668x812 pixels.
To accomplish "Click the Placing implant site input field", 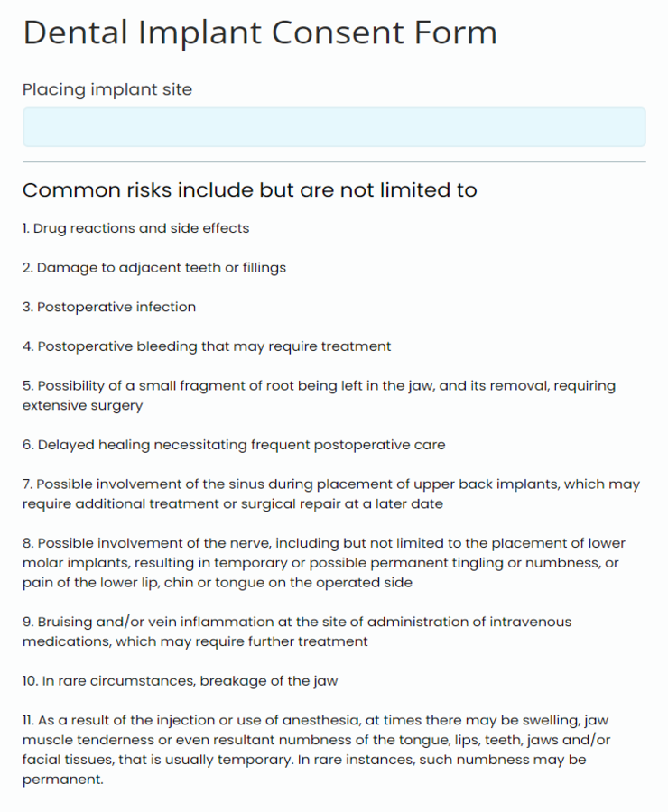I will (x=334, y=126).
